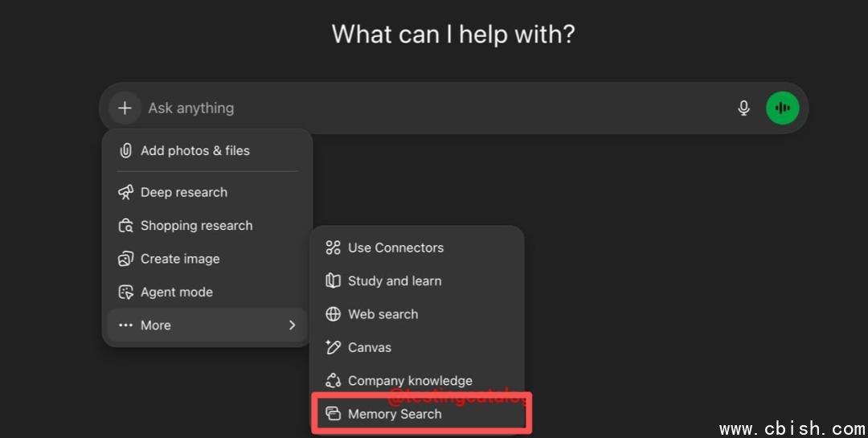
Task: Click the telescope Deep research icon
Action: point(125,192)
